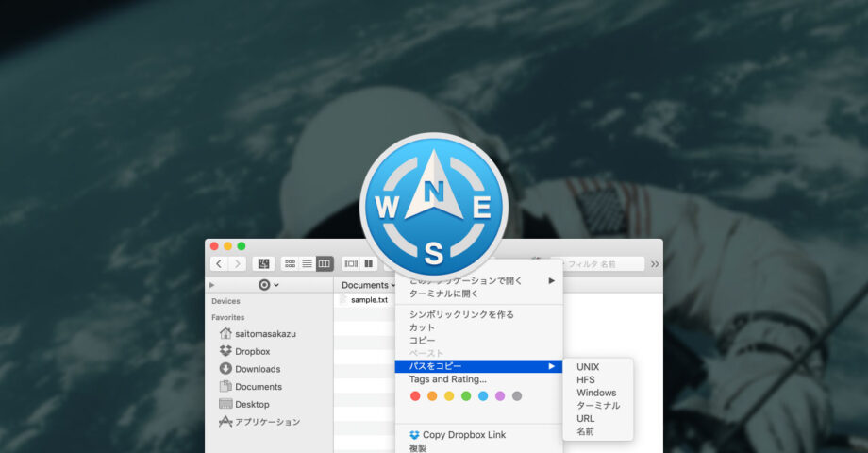
Task: Open アプリケーション folder in sidebar
Action: tap(266, 422)
